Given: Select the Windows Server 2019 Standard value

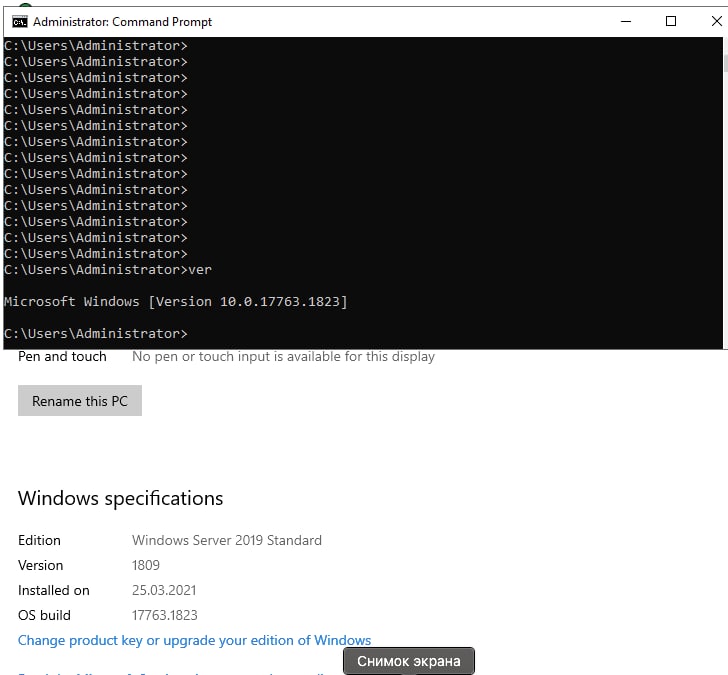Looking at the screenshot, I should (x=227, y=540).
